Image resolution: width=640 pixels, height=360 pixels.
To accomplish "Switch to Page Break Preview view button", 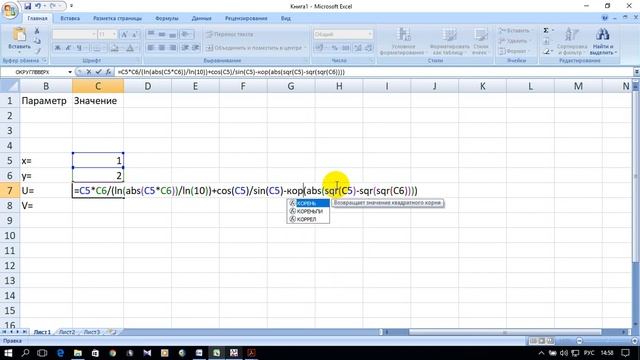I will pos(550,340).
